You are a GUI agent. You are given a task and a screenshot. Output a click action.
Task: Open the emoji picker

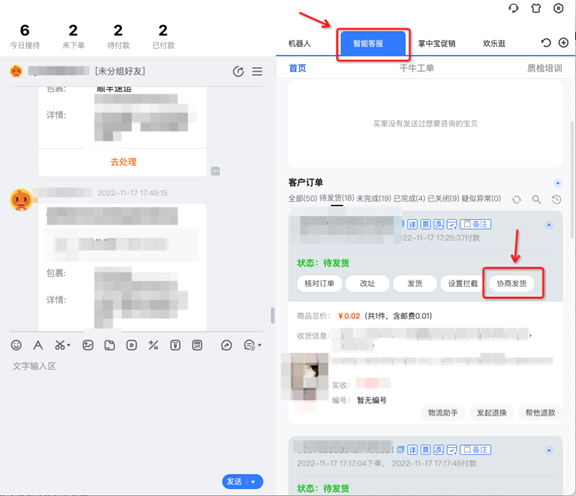coord(16,345)
